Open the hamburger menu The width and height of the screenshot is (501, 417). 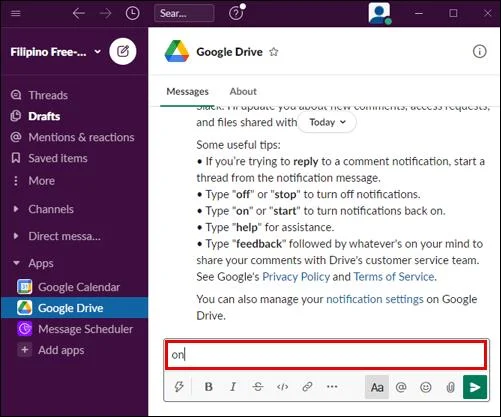(16, 13)
